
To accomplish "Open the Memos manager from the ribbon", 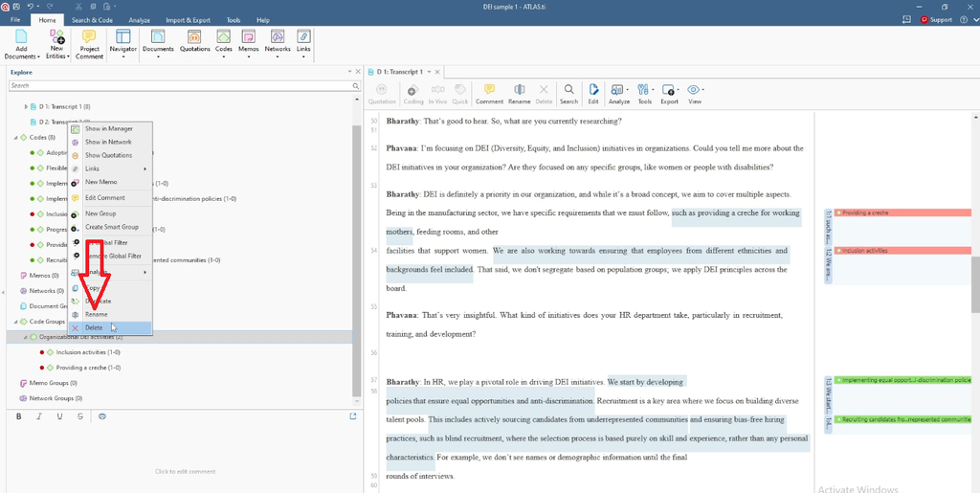I will pos(248,44).
